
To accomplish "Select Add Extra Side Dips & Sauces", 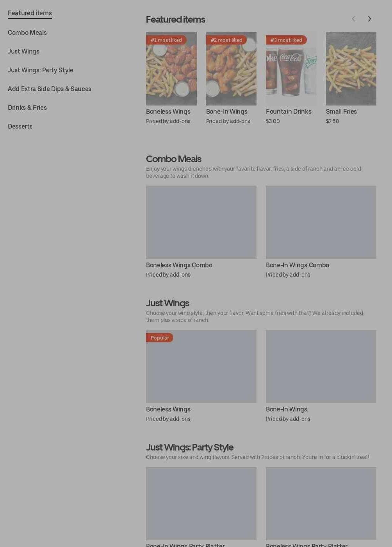I will 50,89.
